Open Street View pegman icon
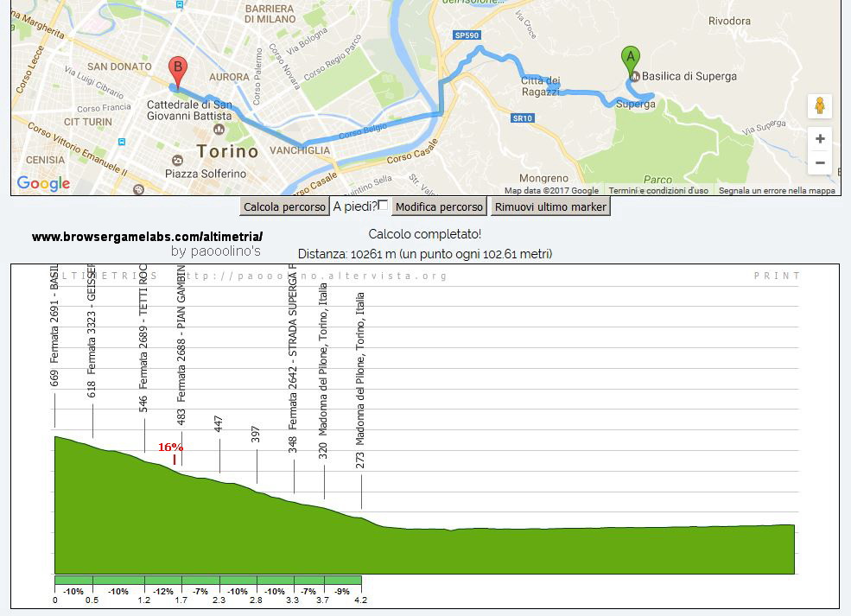Screen dimensions: 851x616 coord(820,105)
